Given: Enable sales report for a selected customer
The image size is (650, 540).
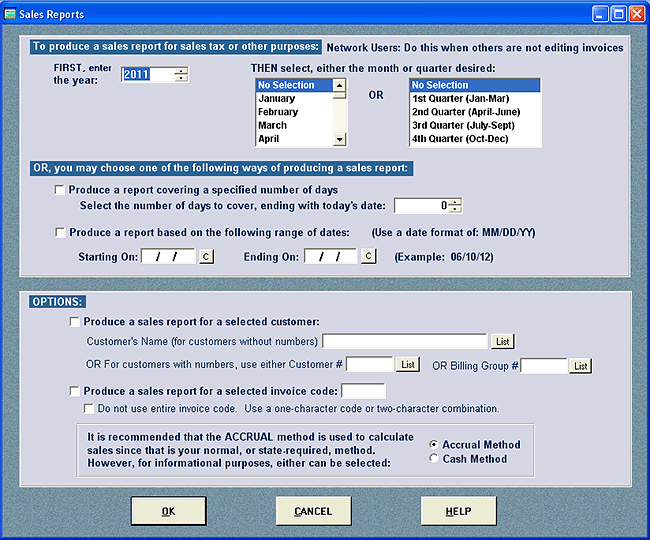Looking at the screenshot, I should point(75,322).
